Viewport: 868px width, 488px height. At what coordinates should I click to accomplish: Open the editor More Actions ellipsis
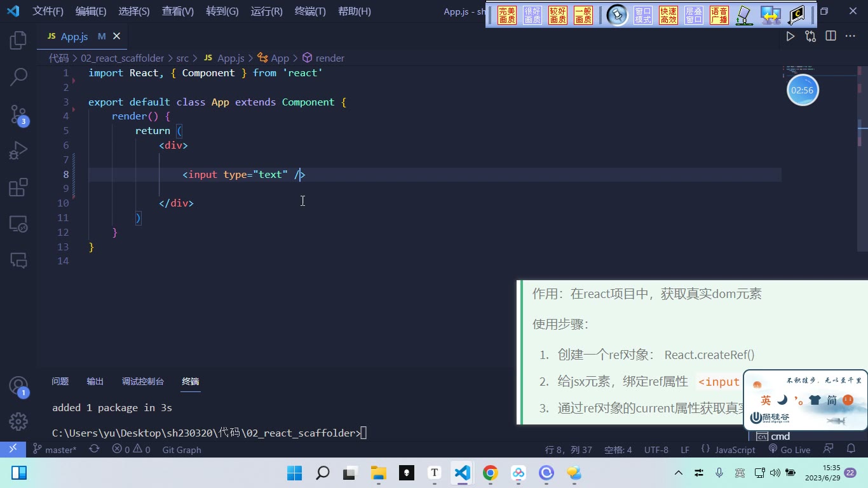point(850,36)
